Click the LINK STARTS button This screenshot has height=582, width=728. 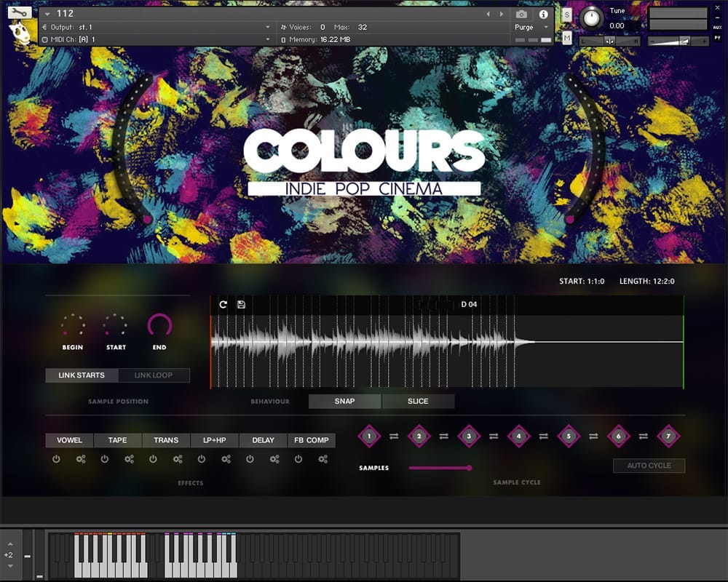click(82, 375)
